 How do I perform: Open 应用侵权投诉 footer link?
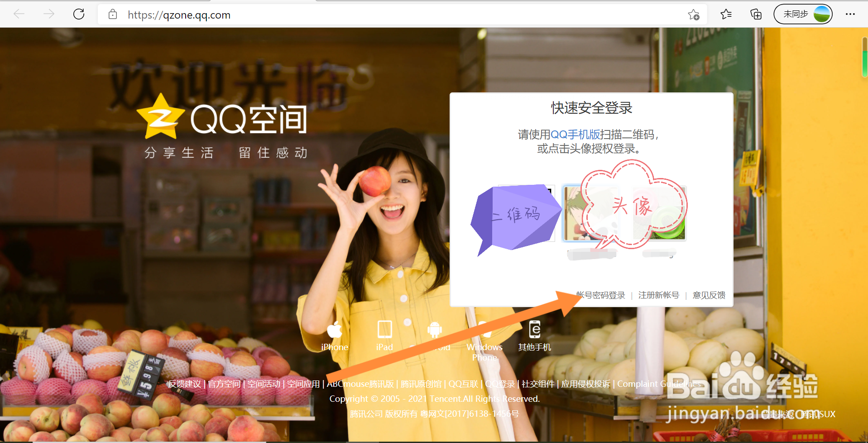coord(586,384)
